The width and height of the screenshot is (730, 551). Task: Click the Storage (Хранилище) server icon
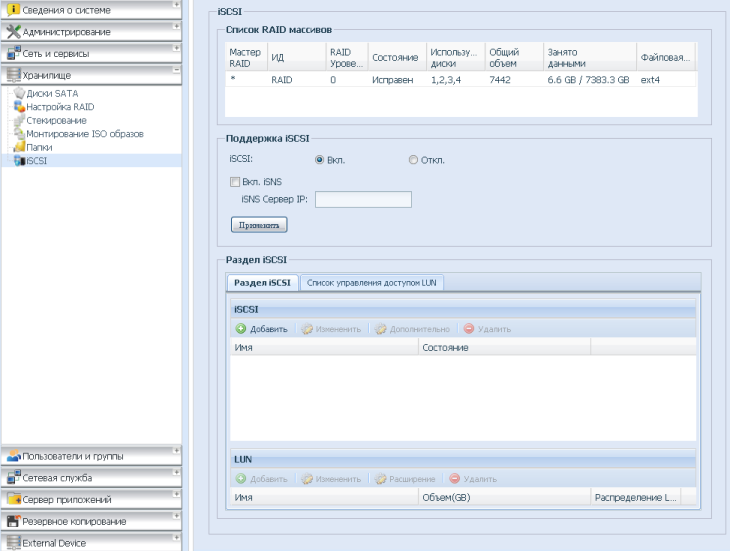point(14,75)
